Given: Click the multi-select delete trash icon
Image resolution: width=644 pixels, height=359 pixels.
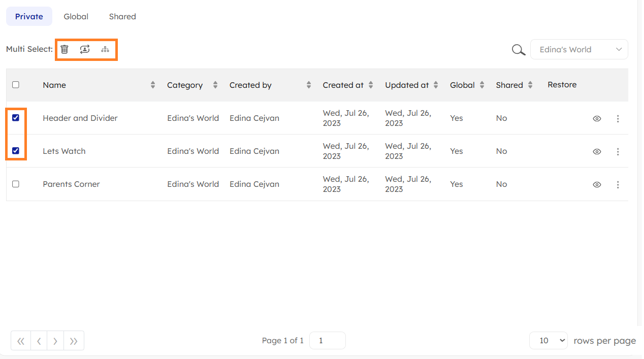Looking at the screenshot, I should (65, 49).
